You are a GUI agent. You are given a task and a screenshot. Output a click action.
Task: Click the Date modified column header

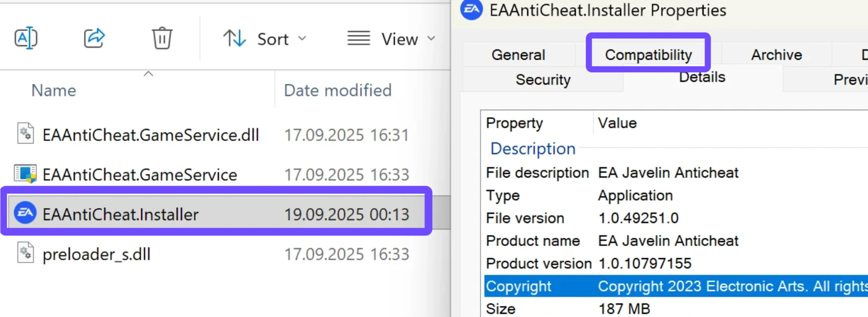pos(338,90)
